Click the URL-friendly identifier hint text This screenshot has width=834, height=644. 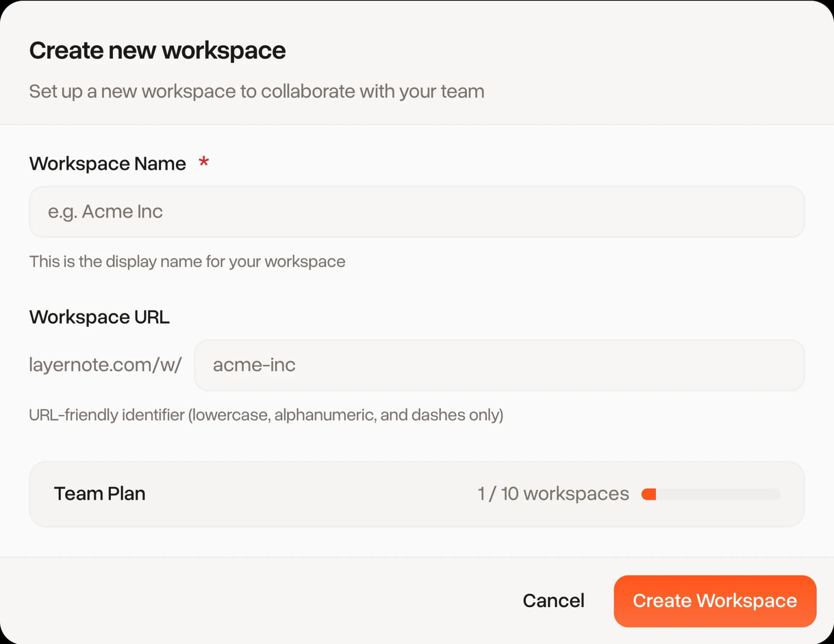(x=266, y=415)
